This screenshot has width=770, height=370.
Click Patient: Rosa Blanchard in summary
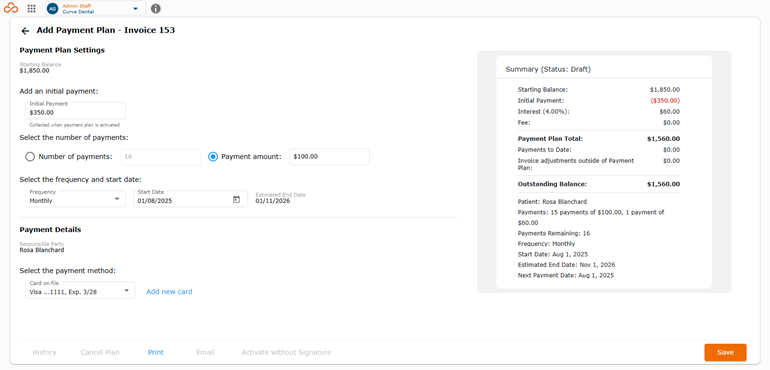tap(552, 201)
